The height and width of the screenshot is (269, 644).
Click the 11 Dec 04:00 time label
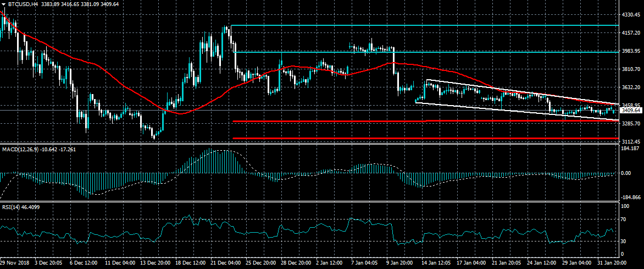tap(120, 262)
